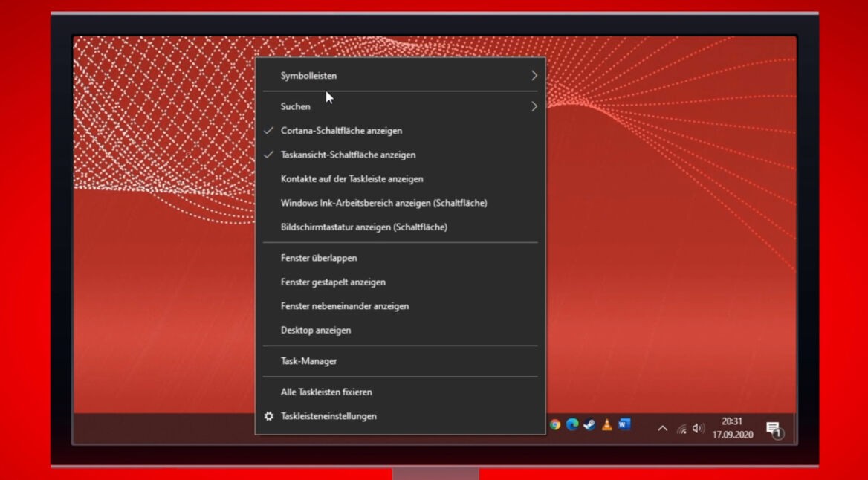Uncheck Cortana-Schaltfläche anzeigen

click(x=341, y=131)
